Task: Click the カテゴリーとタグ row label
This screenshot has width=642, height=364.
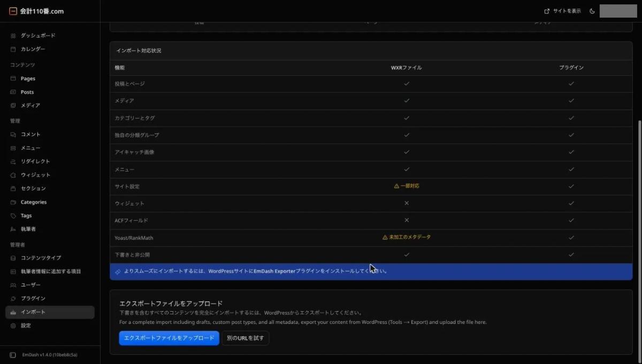Action: pyautogui.click(x=135, y=118)
